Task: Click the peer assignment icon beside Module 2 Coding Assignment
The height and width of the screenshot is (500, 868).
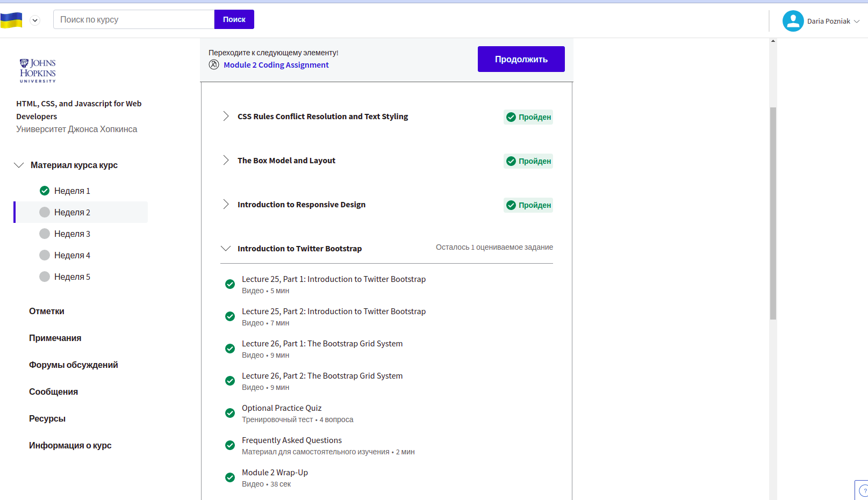Action: coord(214,65)
